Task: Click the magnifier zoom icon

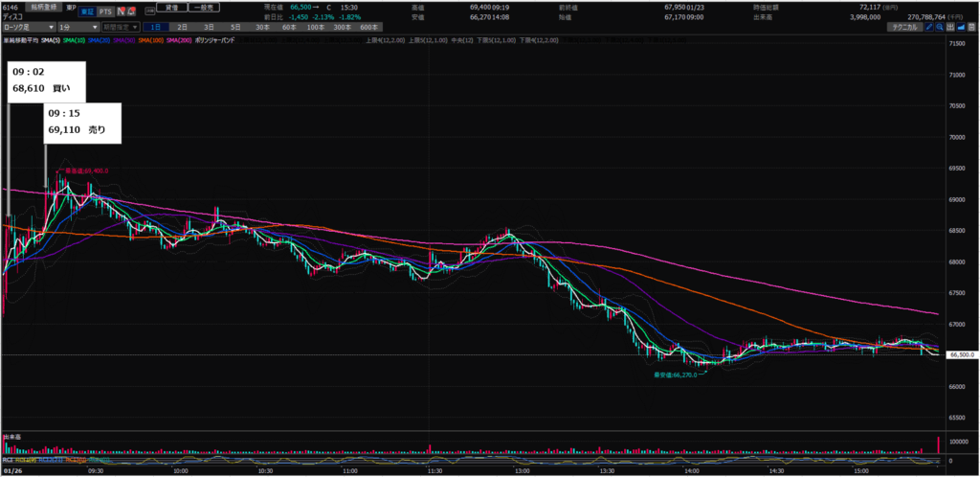Action: point(941,29)
